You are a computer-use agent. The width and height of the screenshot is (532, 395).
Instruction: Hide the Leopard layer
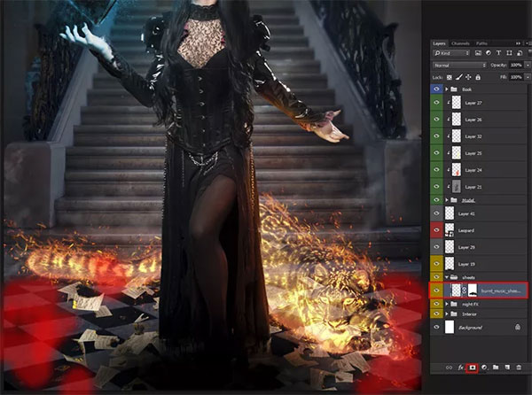coord(436,230)
